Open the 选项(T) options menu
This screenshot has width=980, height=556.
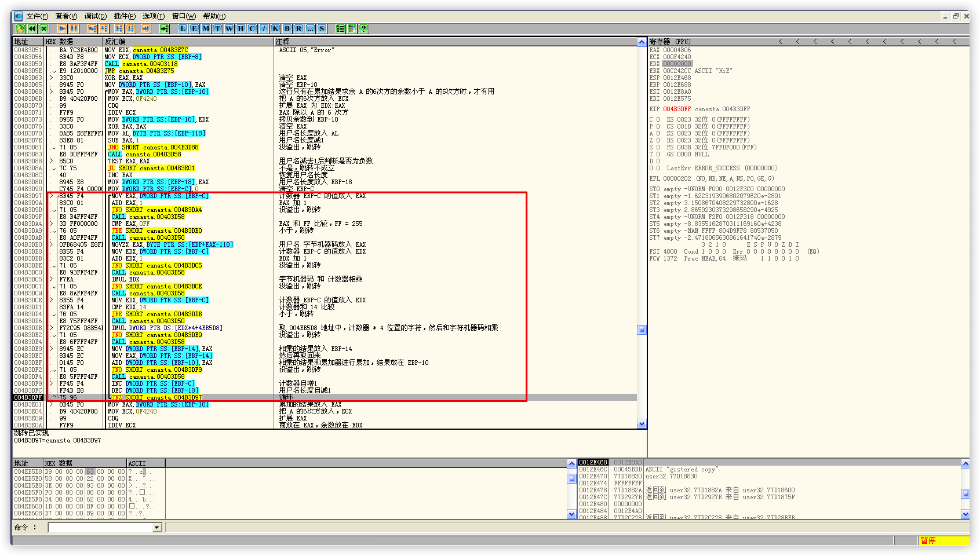154,16
